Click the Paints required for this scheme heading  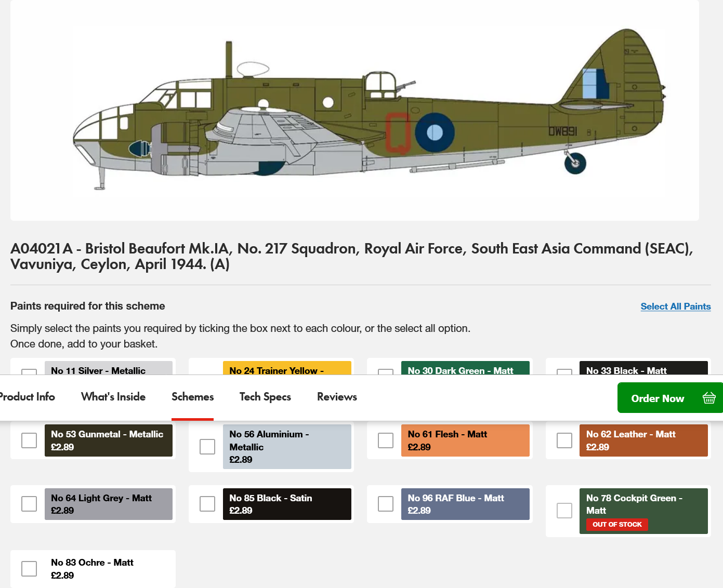[88, 306]
